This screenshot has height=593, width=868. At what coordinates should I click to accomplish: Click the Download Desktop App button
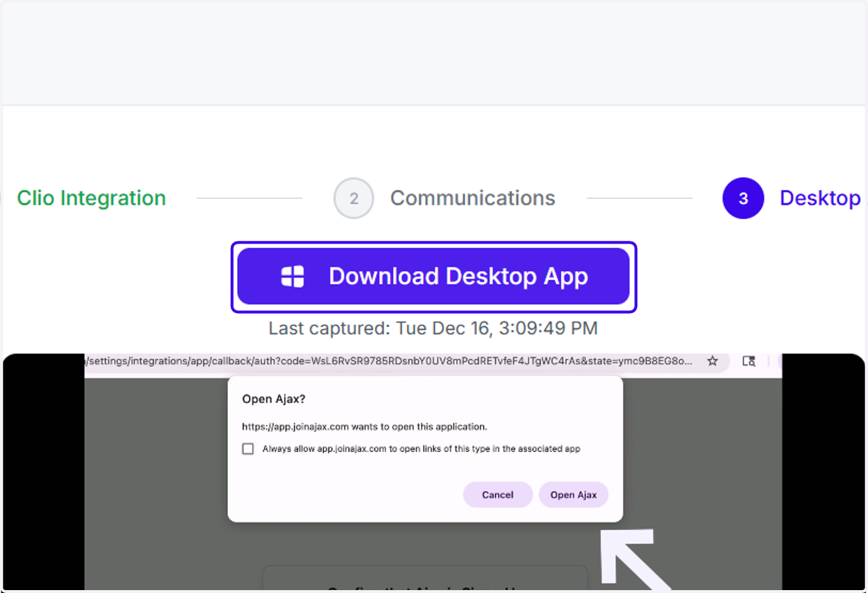433,276
